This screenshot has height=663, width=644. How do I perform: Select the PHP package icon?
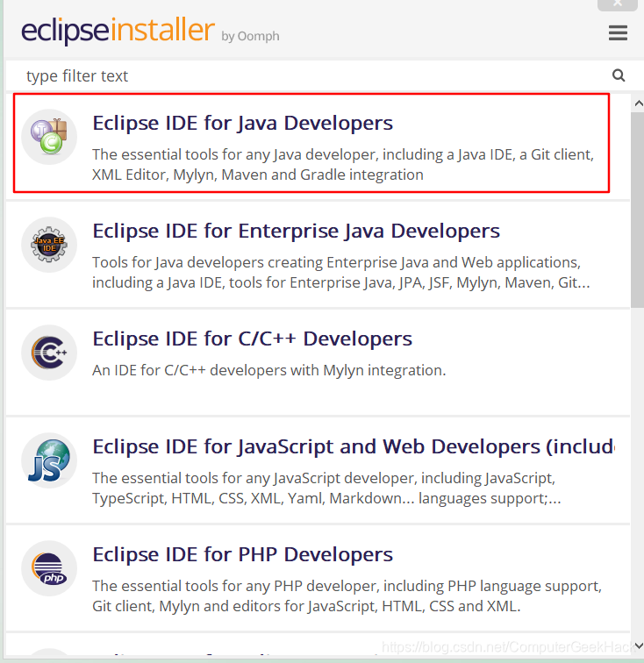click(49, 568)
